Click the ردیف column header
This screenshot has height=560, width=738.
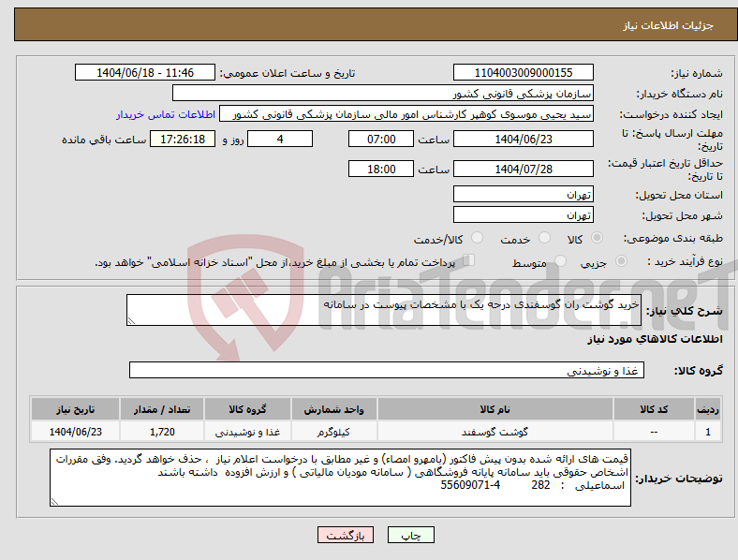(x=708, y=409)
